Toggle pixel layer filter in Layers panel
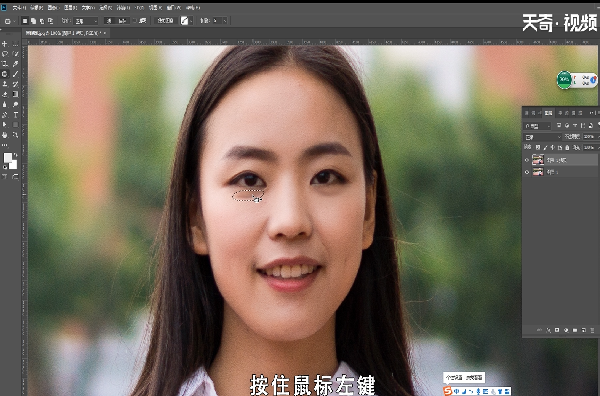 pos(559,125)
